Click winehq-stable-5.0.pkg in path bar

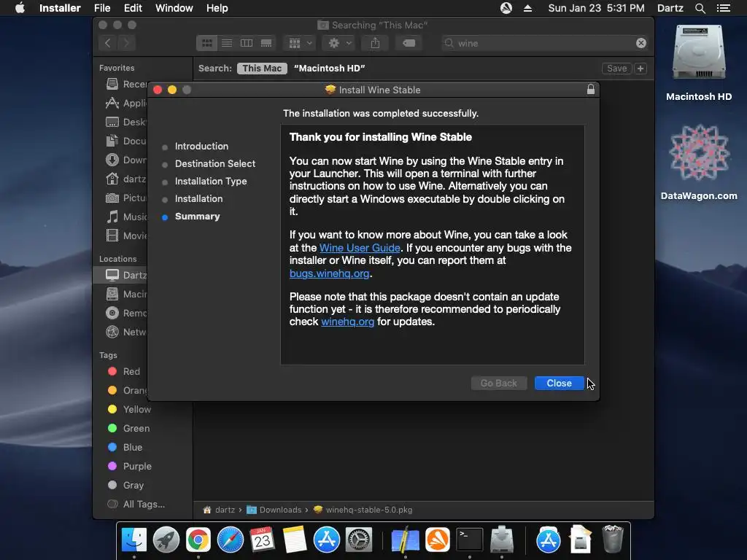click(x=363, y=510)
